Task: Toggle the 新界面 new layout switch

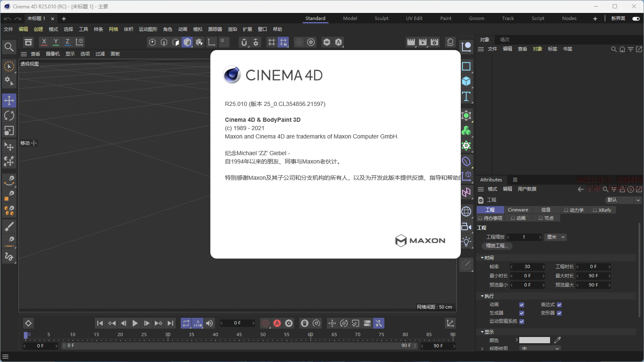Action: (x=636, y=19)
